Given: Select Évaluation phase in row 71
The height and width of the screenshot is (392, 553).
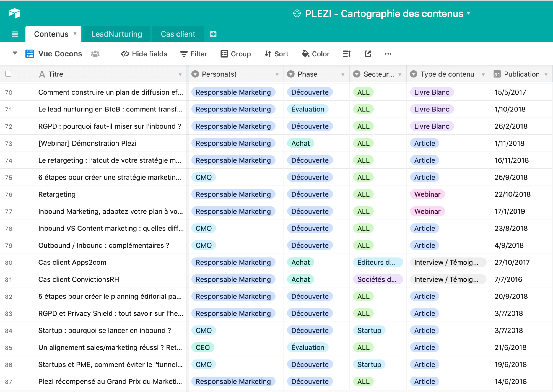Looking at the screenshot, I should (x=308, y=109).
